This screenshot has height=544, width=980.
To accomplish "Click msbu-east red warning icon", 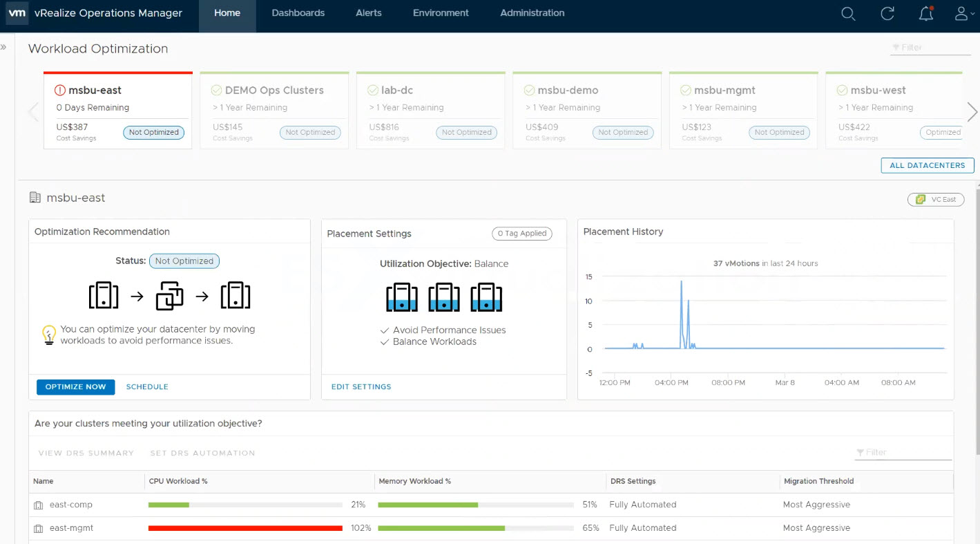I will point(60,90).
